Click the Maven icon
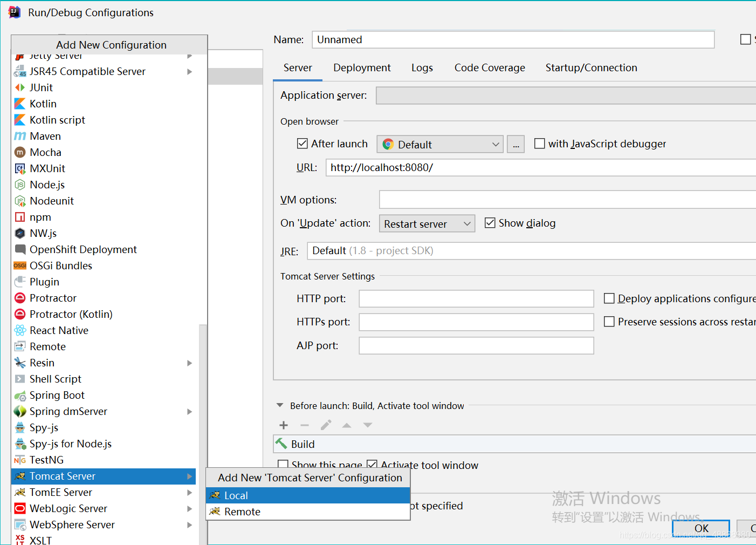The image size is (756, 545). (x=20, y=136)
